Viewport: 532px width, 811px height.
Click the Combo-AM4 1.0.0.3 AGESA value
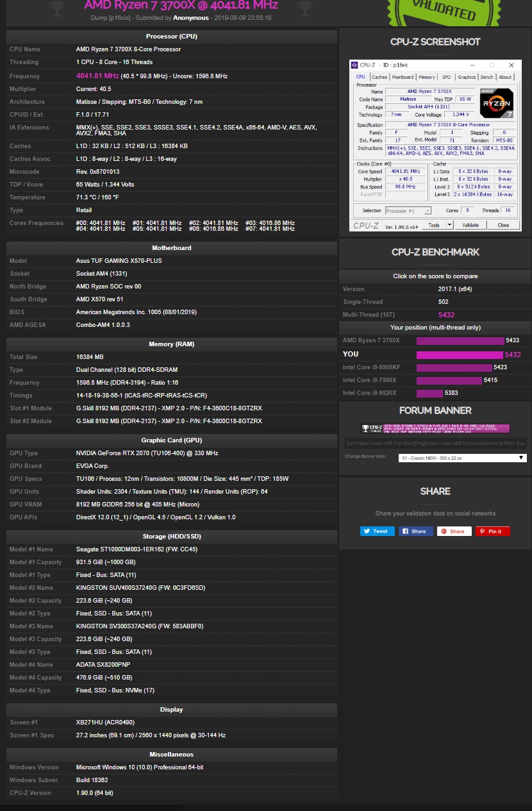coord(103,325)
